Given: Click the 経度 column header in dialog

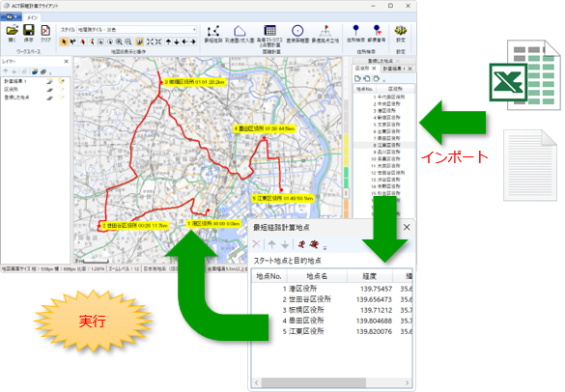Looking at the screenshot, I should point(369,276).
